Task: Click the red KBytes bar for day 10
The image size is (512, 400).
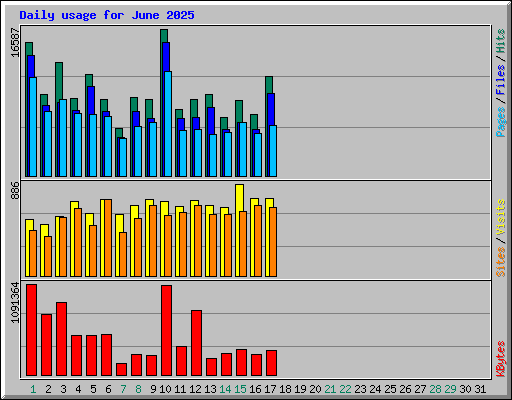Action: (167, 330)
